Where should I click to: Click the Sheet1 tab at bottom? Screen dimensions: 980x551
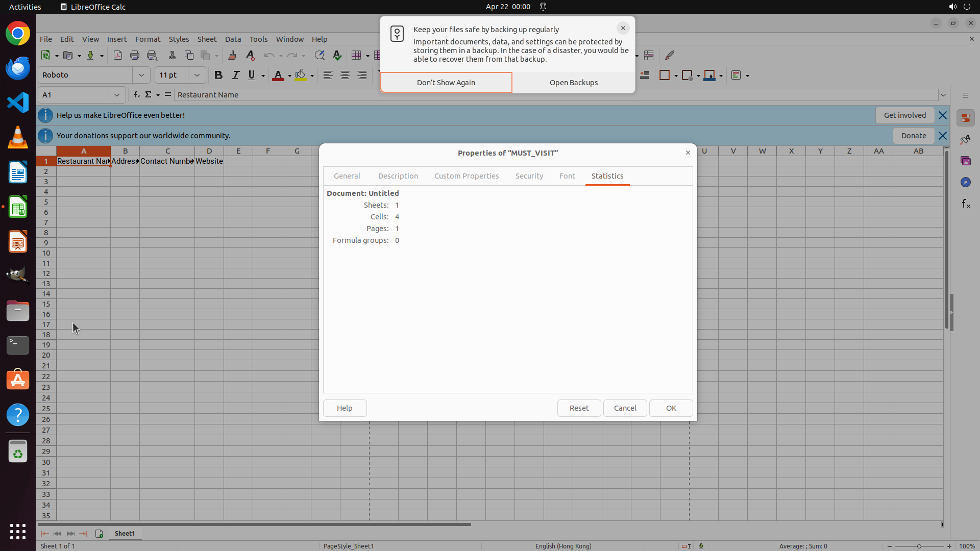[x=125, y=534]
